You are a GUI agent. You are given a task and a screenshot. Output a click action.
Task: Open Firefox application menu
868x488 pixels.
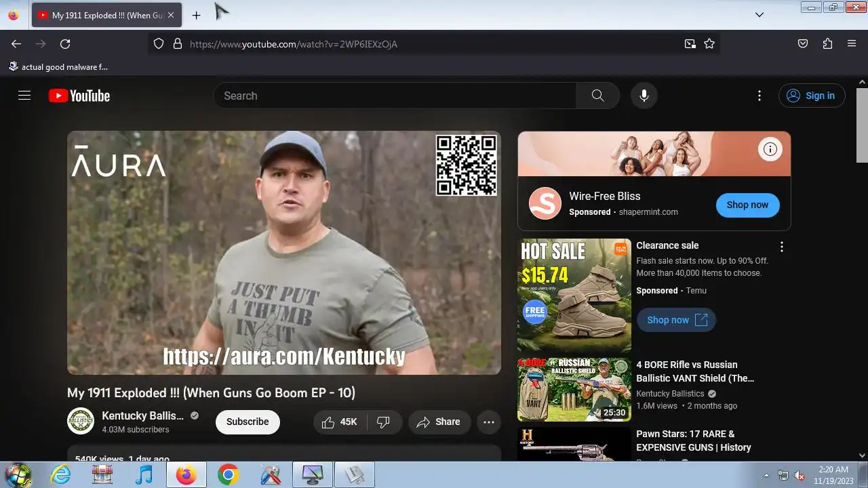(x=852, y=44)
